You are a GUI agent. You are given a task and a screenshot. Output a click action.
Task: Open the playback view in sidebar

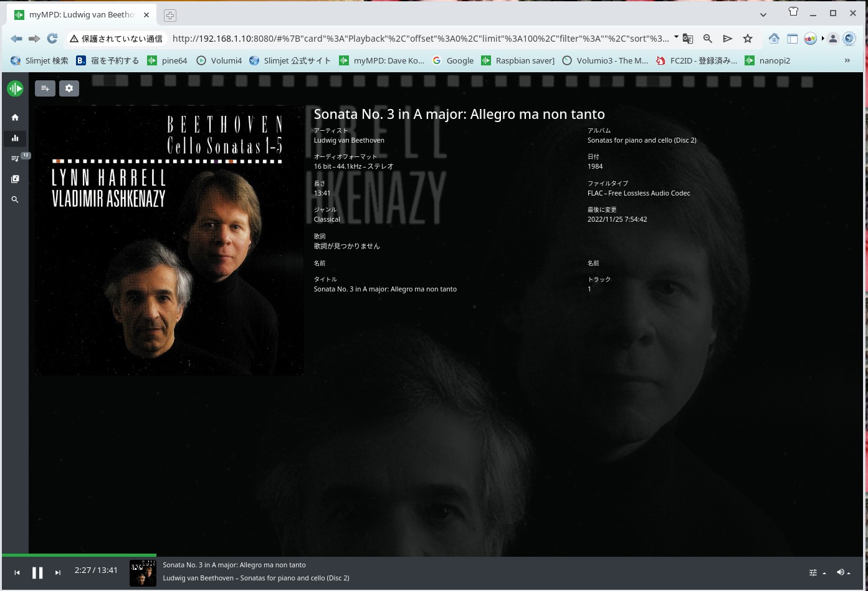(x=15, y=138)
